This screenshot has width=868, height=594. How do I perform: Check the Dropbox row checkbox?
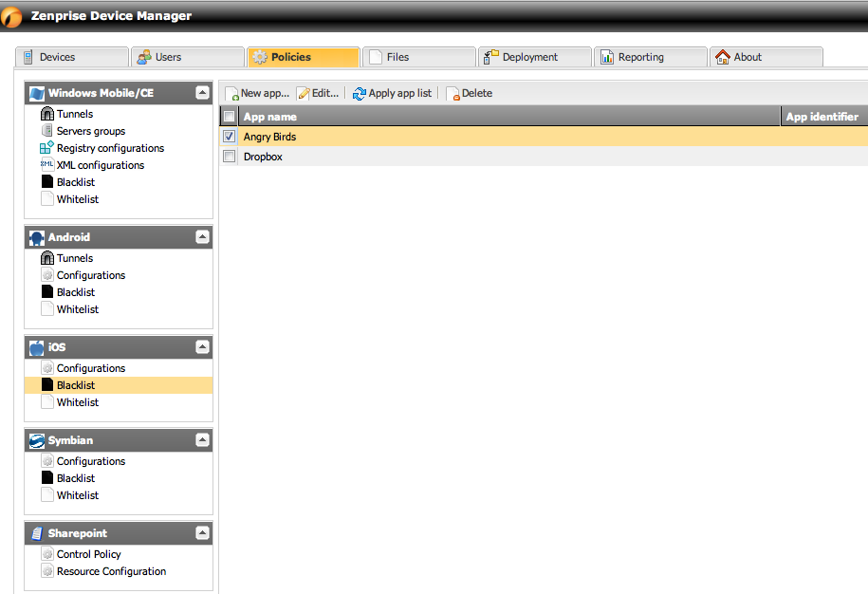point(229,157)
